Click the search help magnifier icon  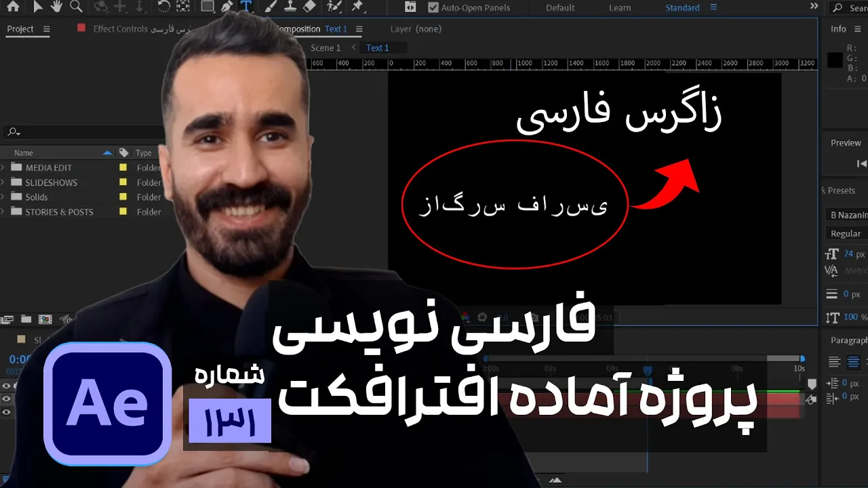[838, 8]
